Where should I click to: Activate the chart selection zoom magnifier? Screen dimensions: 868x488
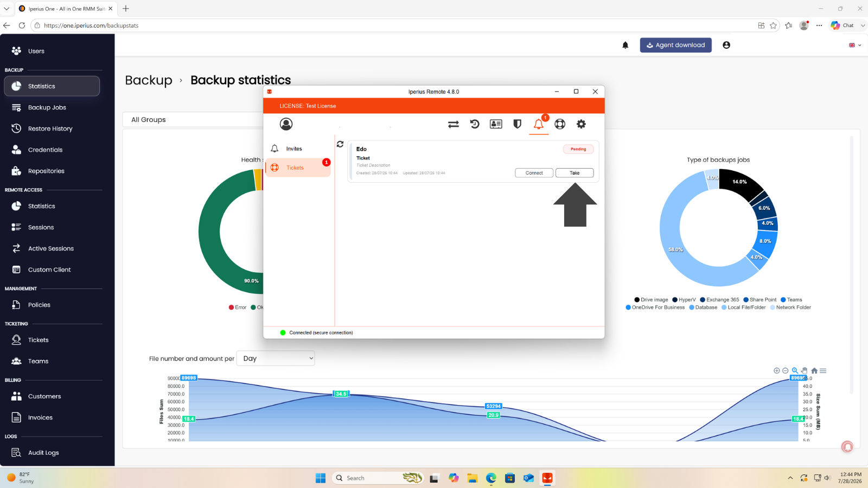click(795, 371)
